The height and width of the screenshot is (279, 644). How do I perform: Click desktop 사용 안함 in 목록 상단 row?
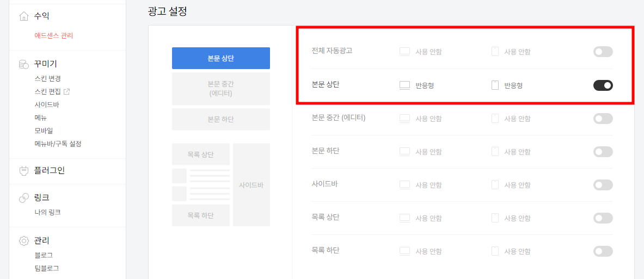pos(428,219)
